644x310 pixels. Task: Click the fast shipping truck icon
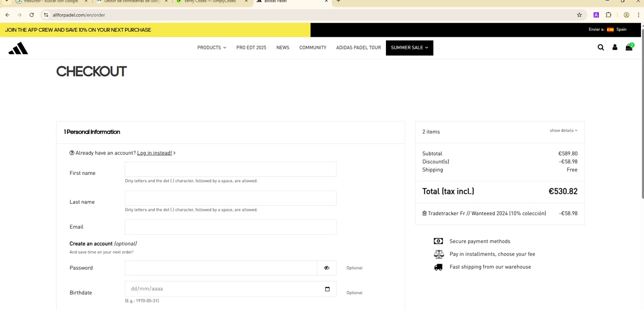coord(438,267)
